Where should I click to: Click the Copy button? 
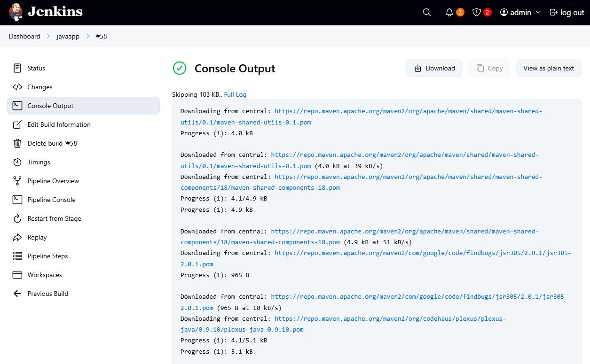tap(489, 68)
